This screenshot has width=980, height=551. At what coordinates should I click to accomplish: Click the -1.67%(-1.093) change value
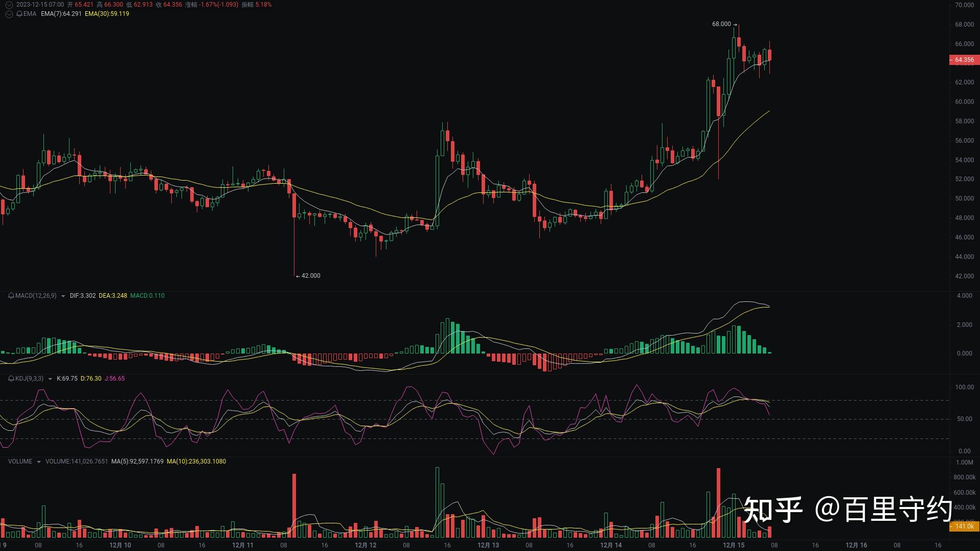[x=219, y=5]
